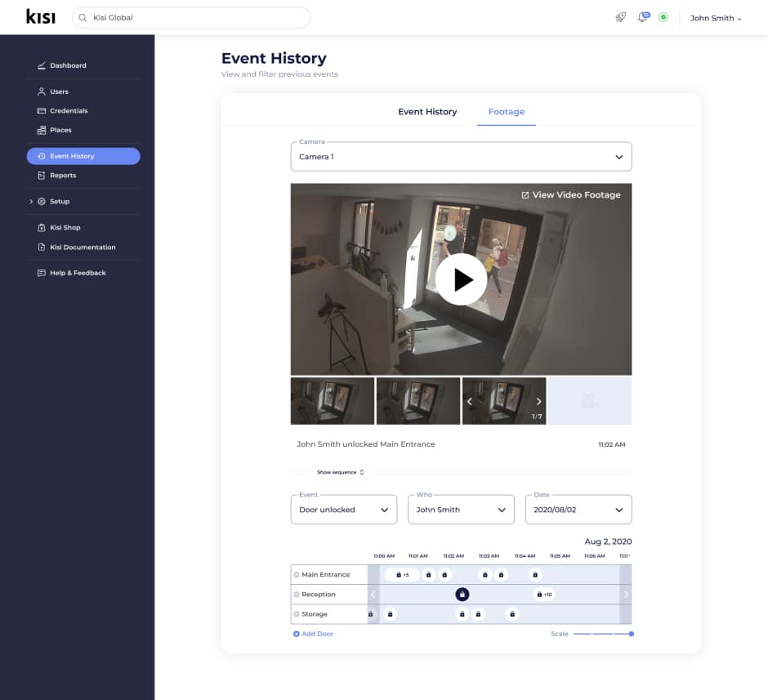This screenshot has height=700, width=768.
Task: Open the notifications bell
Action: (643, 17)
